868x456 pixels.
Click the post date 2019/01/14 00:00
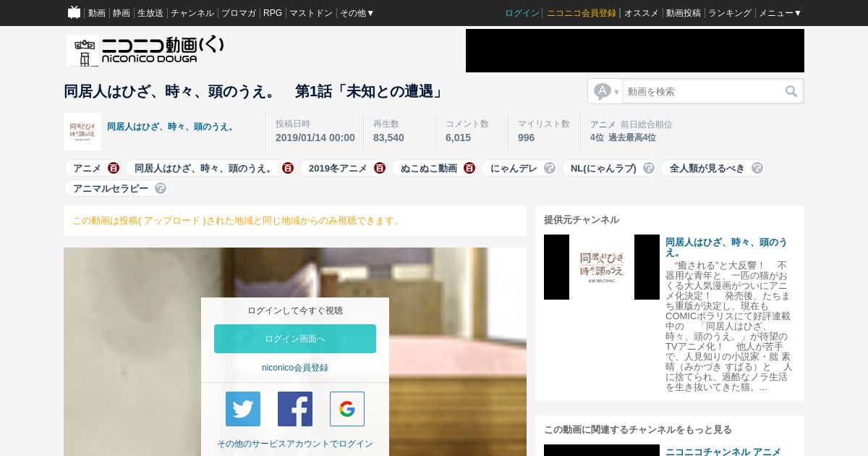coord(315,138)
